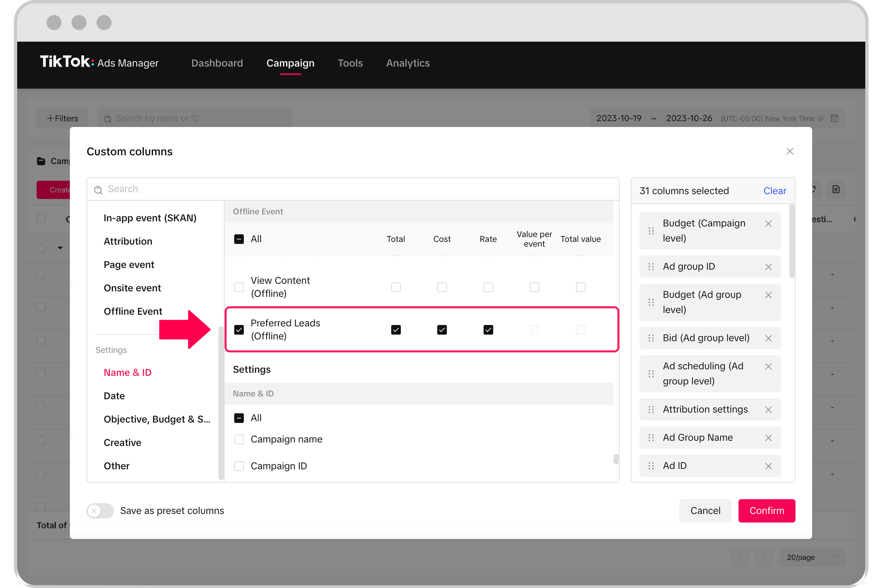
Task: Check Campaign name checkbox
Action: pyautogui.click(x=239, y=439)
